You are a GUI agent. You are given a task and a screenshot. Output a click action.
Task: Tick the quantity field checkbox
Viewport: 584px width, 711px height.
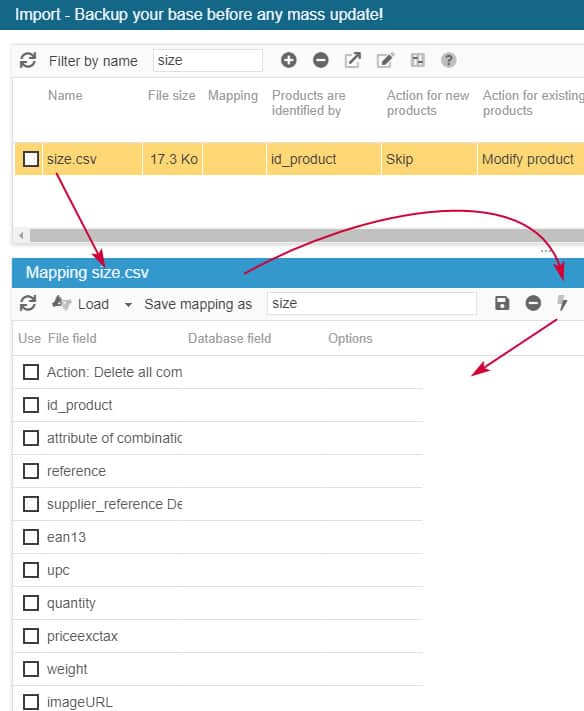[x=31, y=603]
